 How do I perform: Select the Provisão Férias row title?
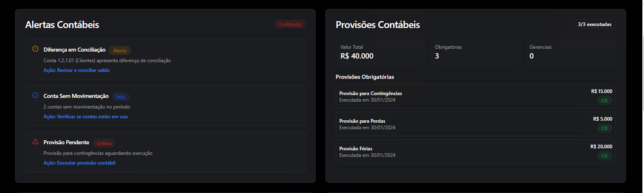pos(356,149)
